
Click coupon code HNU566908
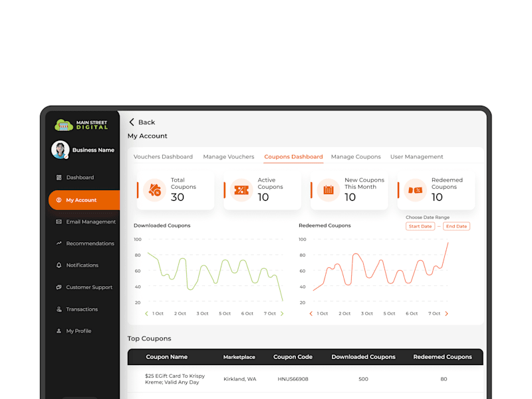coord(293,379)
